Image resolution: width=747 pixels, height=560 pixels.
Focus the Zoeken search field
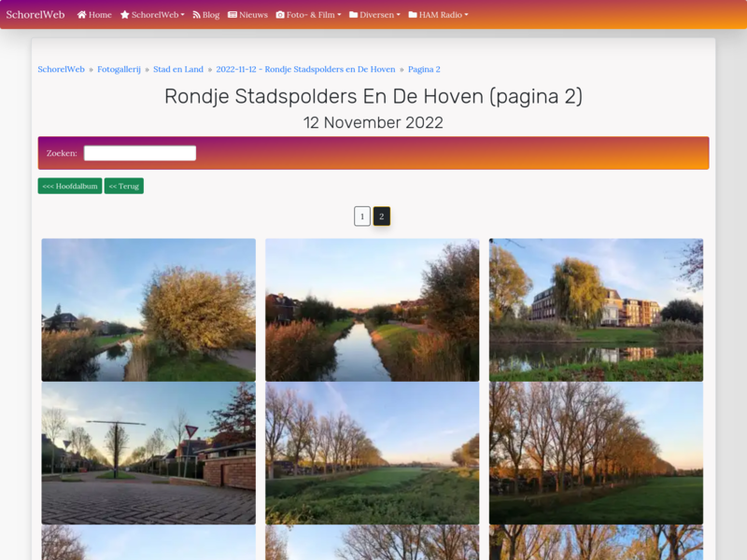[x=140, y=153]
